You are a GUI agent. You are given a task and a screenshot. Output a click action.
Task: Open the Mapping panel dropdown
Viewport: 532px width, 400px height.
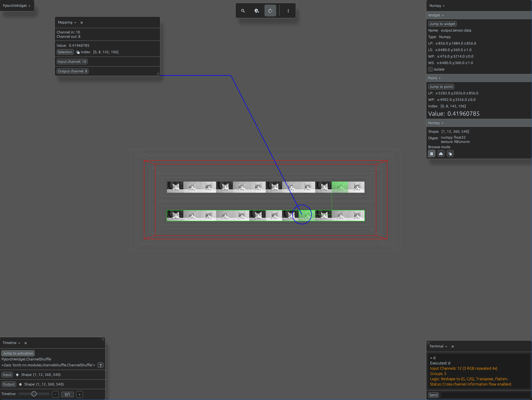coord(67,23)
